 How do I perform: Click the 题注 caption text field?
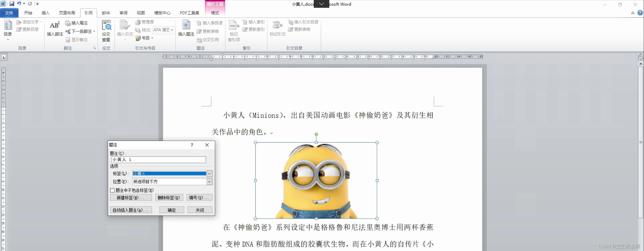click(x=159, y=160)
